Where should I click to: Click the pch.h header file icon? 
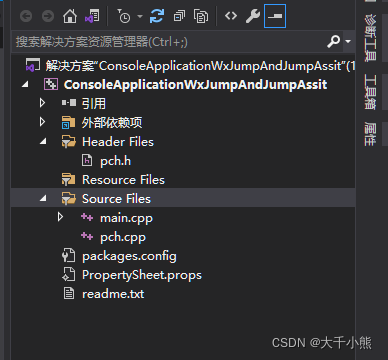coord(87,161)
